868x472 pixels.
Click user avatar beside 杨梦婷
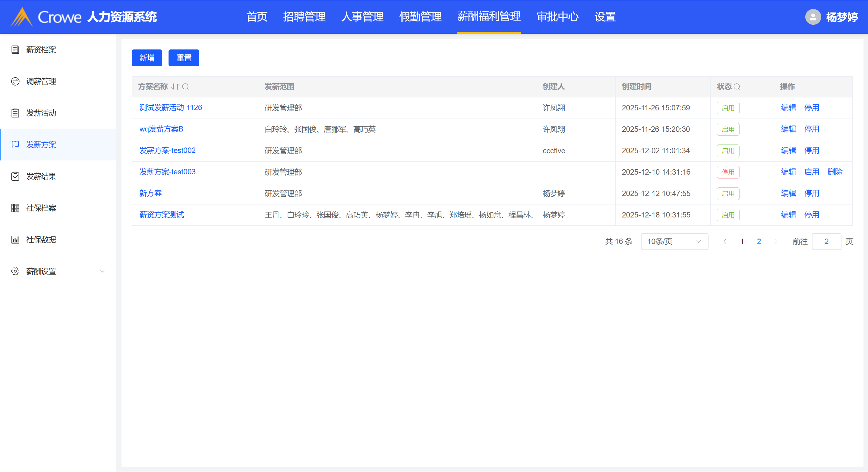tap(813, 17)
